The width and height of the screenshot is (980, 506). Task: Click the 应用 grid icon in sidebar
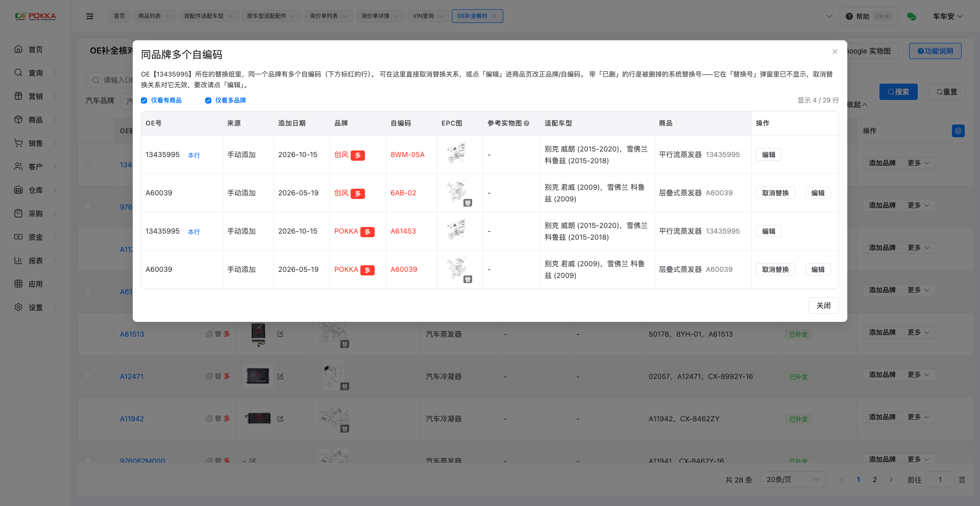tap(18, 284)
